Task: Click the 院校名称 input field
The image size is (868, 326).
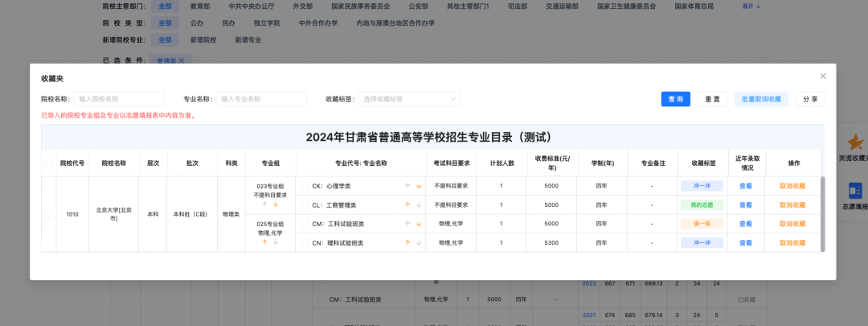Action: (119, 99)
